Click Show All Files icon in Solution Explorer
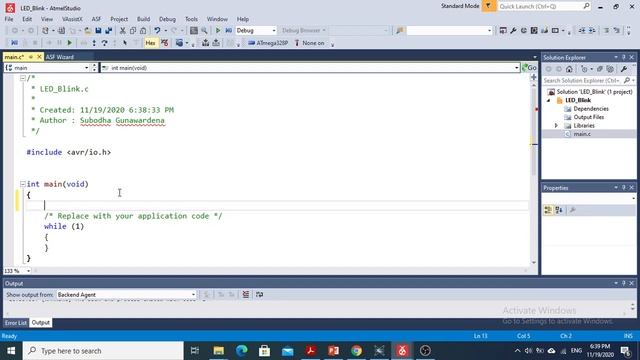 click(x=610, y=69)
